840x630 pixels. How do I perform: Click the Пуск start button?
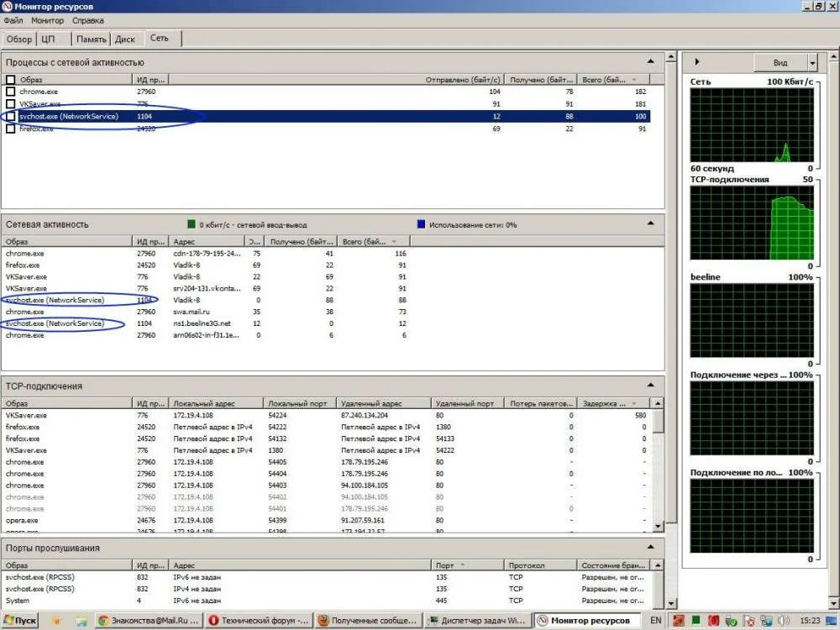click(20, 621)
